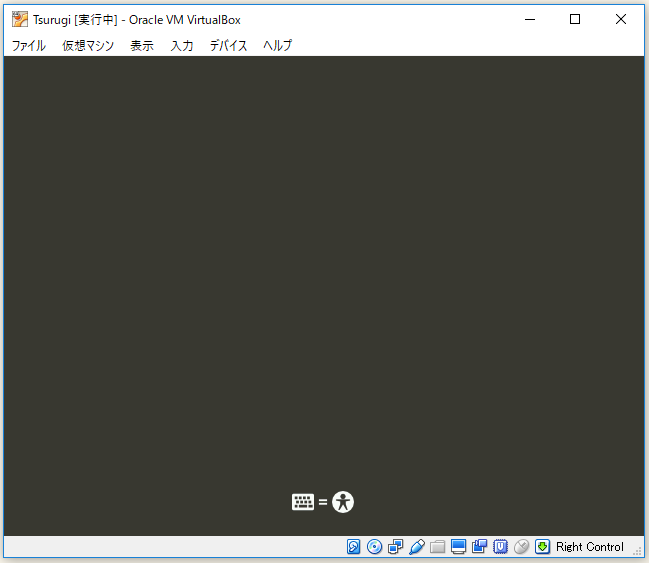Click the window resize grip in status bar

(637, 551)
